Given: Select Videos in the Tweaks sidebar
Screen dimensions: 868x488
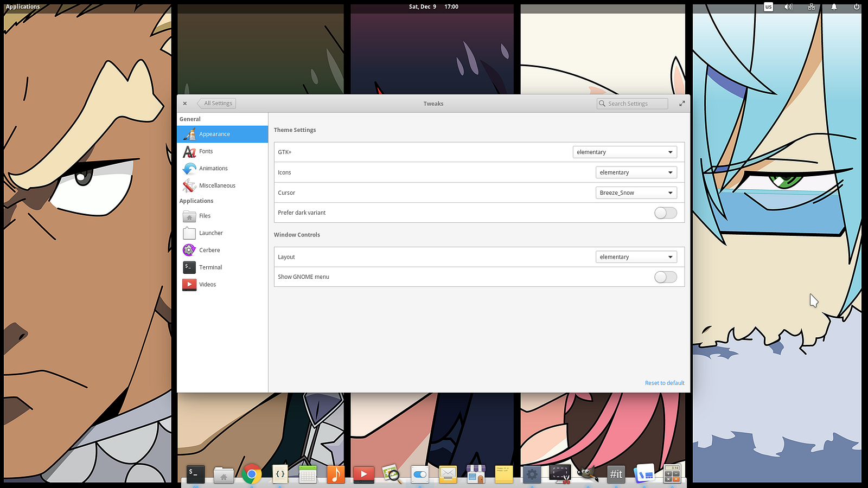Looking at the screenshot, I should [222, 285].
